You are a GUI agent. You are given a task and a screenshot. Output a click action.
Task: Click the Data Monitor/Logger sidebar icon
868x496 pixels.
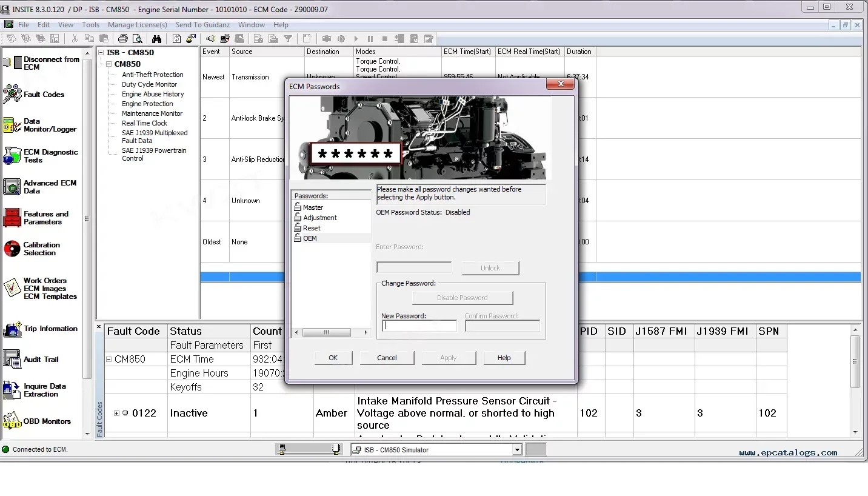click(x=12, y=126)
